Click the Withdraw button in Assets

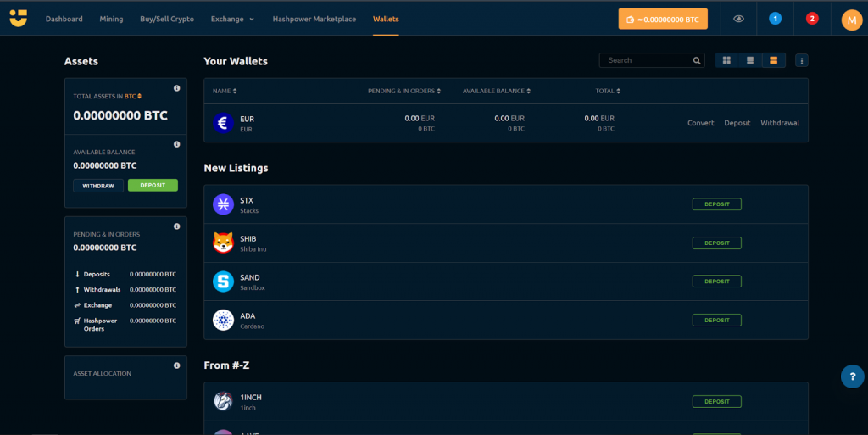(x=98, y=186)
